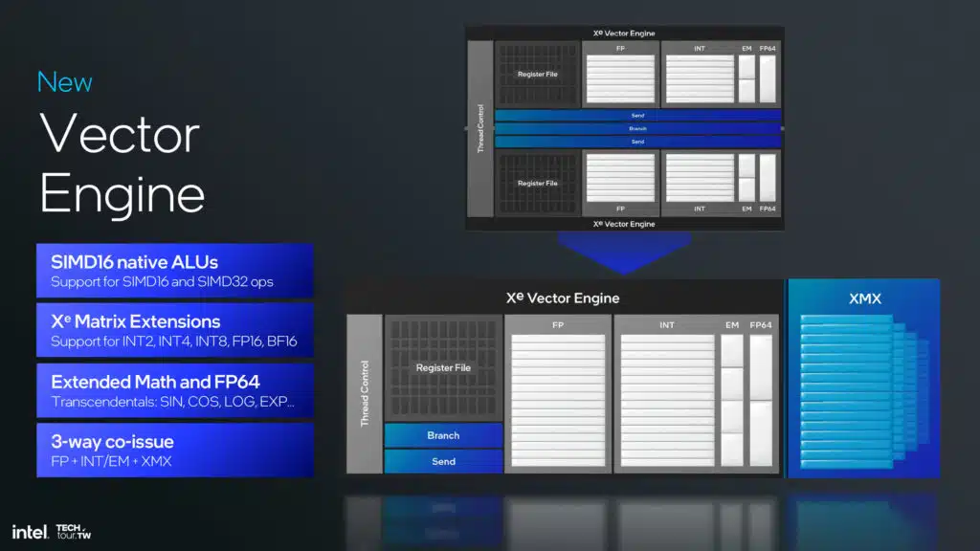Click the bottom-row FP64 label in small diagram
The height and width of the screenshot is (551, 980).
pyautogui.click(x=768, y=209)
